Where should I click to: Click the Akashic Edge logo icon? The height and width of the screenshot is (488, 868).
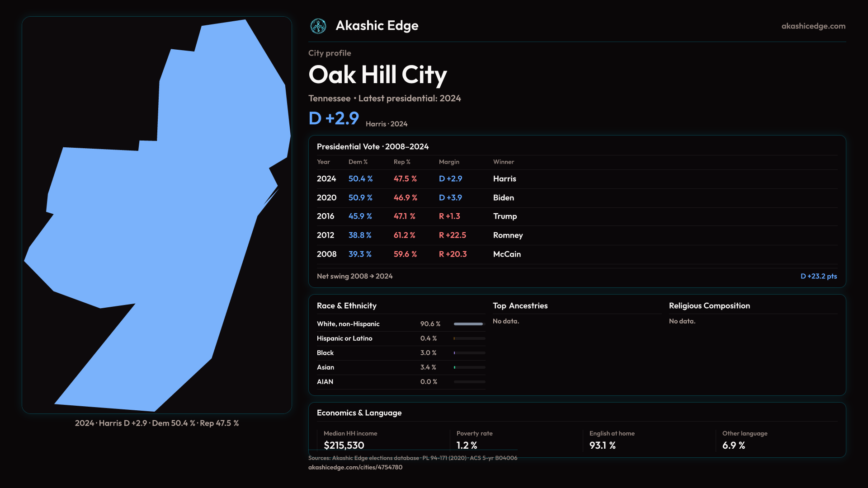[318, 26]
